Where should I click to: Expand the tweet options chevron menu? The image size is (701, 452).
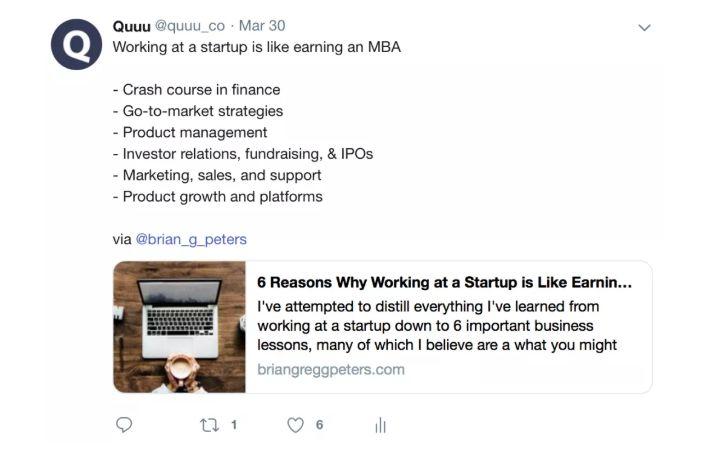pyautogui.click(x=644, y=28)
